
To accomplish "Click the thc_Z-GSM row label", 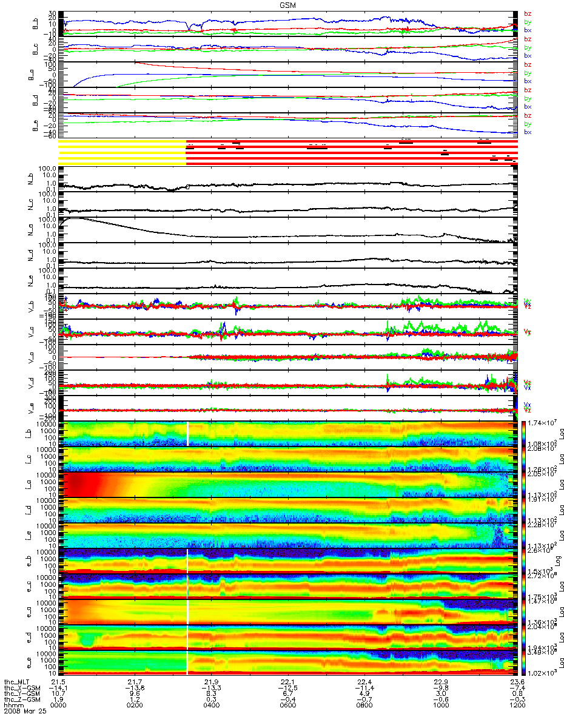I will [x=22, y=701].
